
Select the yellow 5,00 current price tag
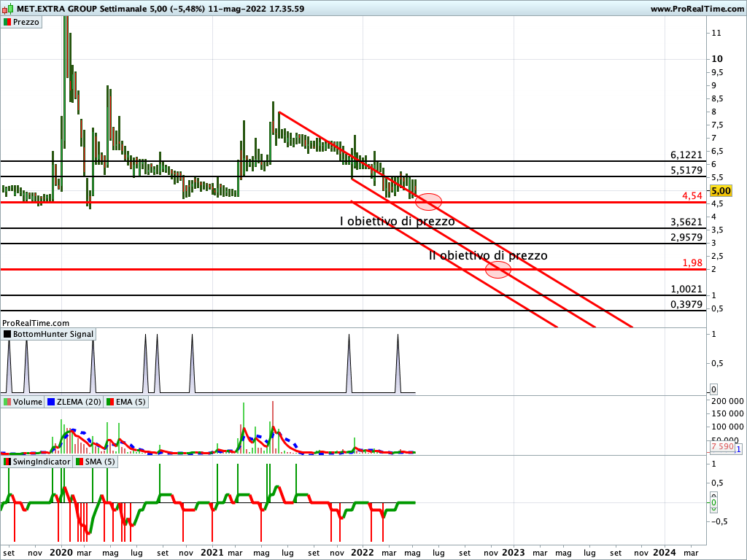pyautogui.click(x=721, y=190)
